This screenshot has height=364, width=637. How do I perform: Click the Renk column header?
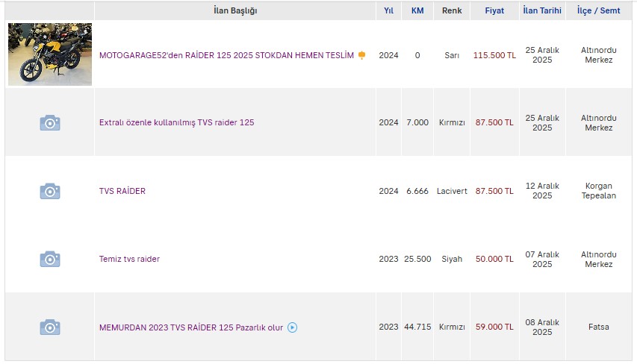452,10
